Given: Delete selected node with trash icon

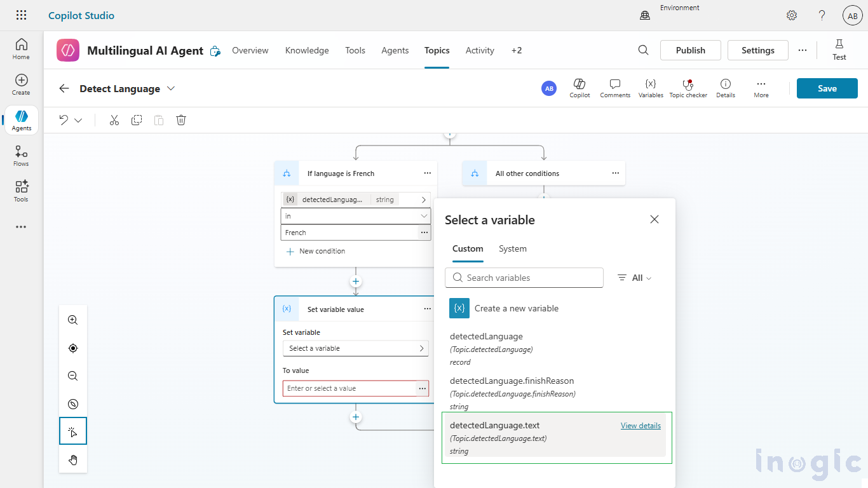Looking at the screenshot, I should pyautogui.click(x=181, y=120).
